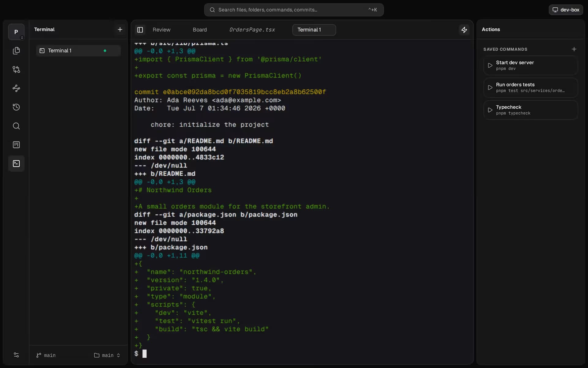Viewport: 588px width, 368px height.
Task: Toggle the Actions lightning bolt panel
Action: click(464, 30)
